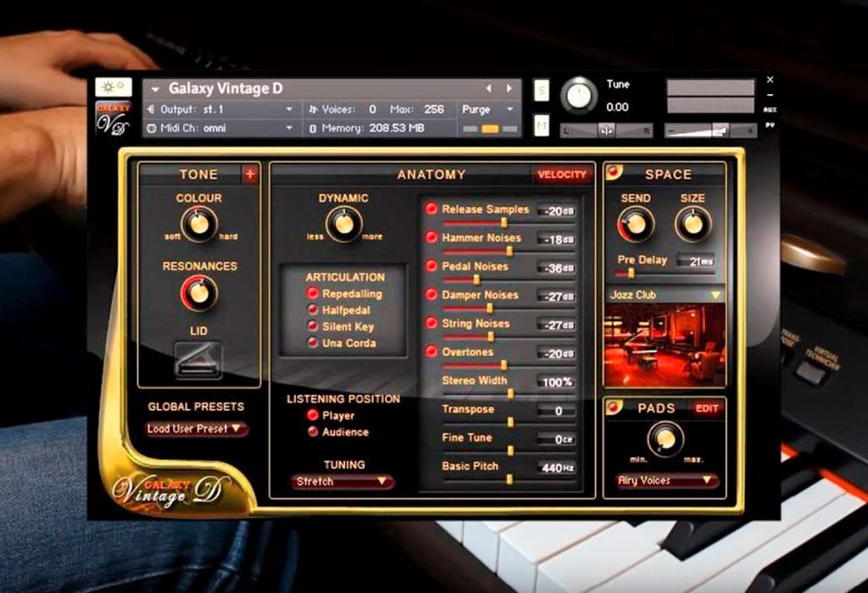
Task: Click the Stereo Width slider handle
Action: (x=509, y=394)
